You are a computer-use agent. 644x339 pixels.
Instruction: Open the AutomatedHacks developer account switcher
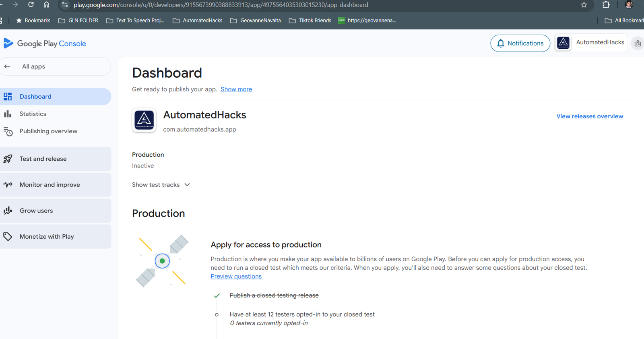[591, 43]
